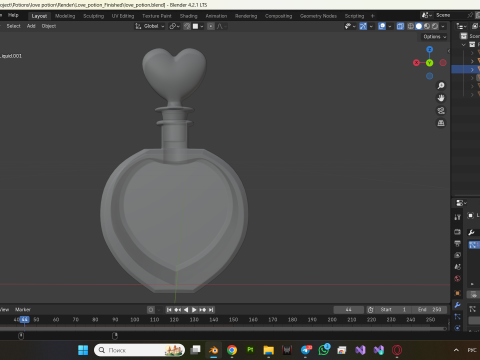Switch to rendered viewport shading
Screen dimensions: 480x360
pos(435,26)
